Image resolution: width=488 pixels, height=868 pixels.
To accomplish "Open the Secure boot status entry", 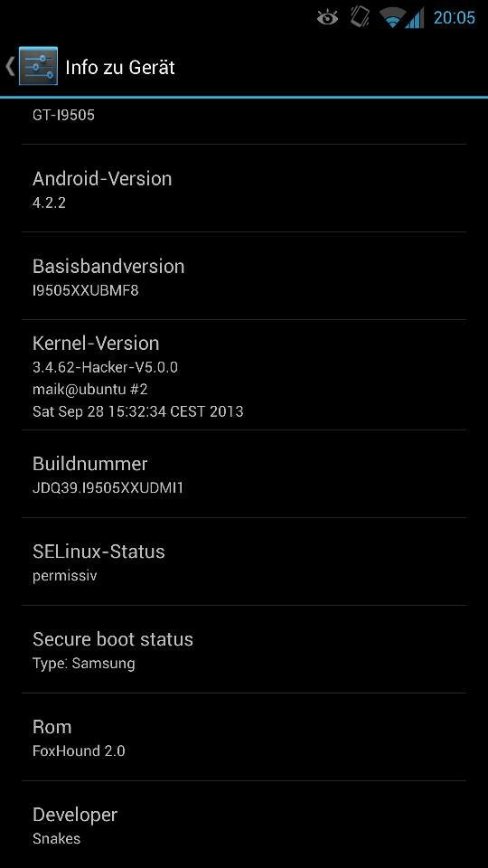I will [244, 649].
